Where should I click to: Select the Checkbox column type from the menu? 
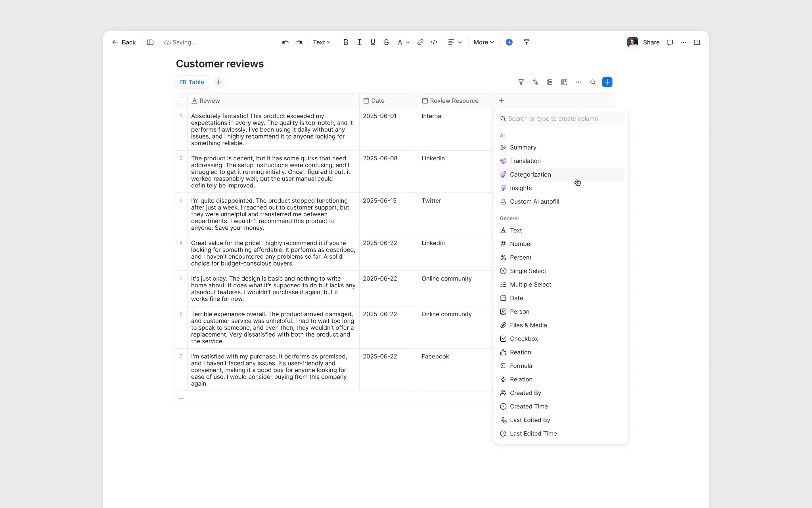coord(524,339)
